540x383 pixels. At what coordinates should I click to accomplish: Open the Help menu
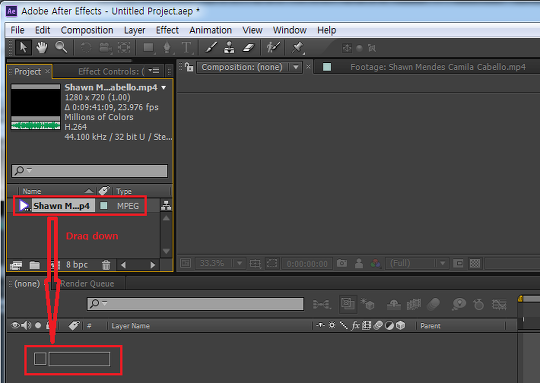(x=326, y=31)
